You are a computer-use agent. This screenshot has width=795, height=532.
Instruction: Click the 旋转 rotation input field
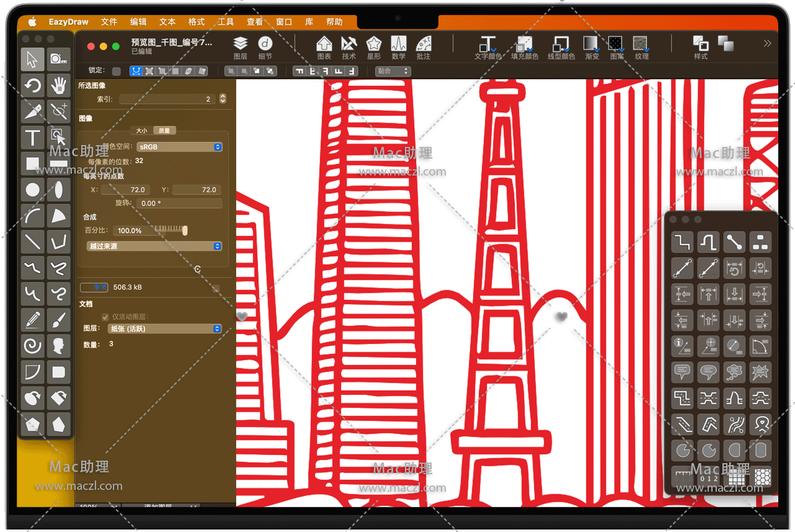(x=180, y=203)
